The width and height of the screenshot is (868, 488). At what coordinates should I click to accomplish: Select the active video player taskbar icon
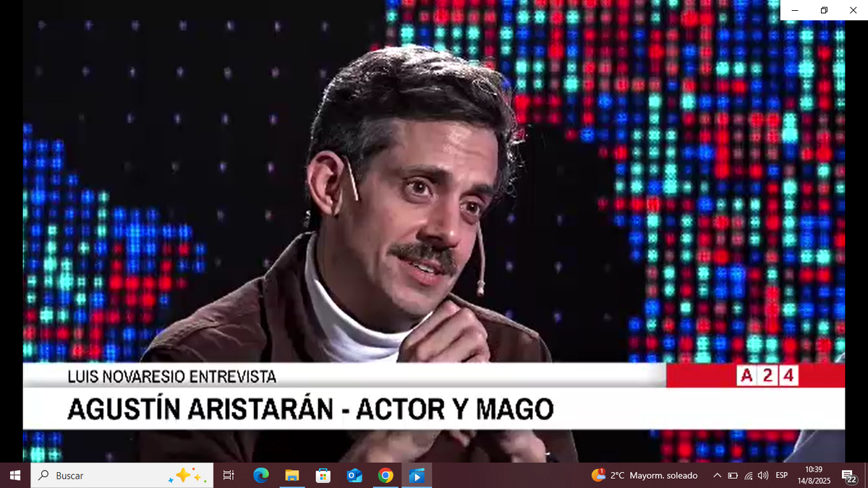(417, 475)
